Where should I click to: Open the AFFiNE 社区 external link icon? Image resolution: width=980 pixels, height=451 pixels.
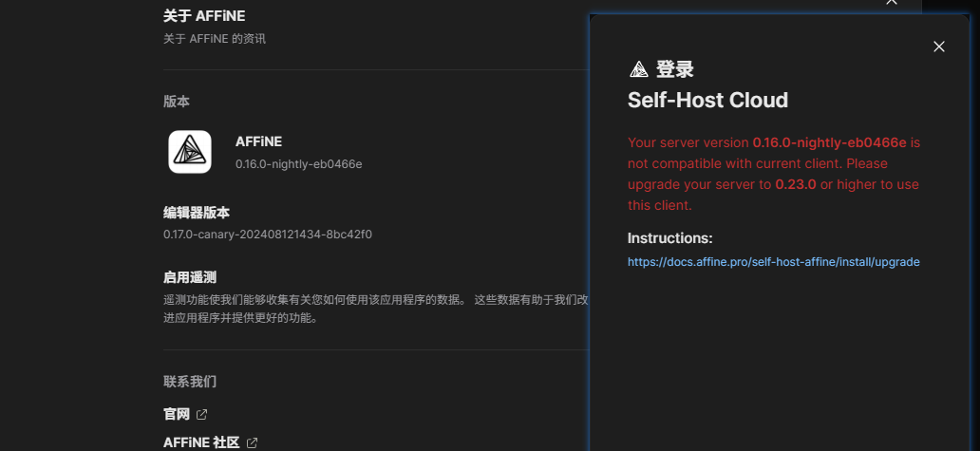click(x=252, y=442)
